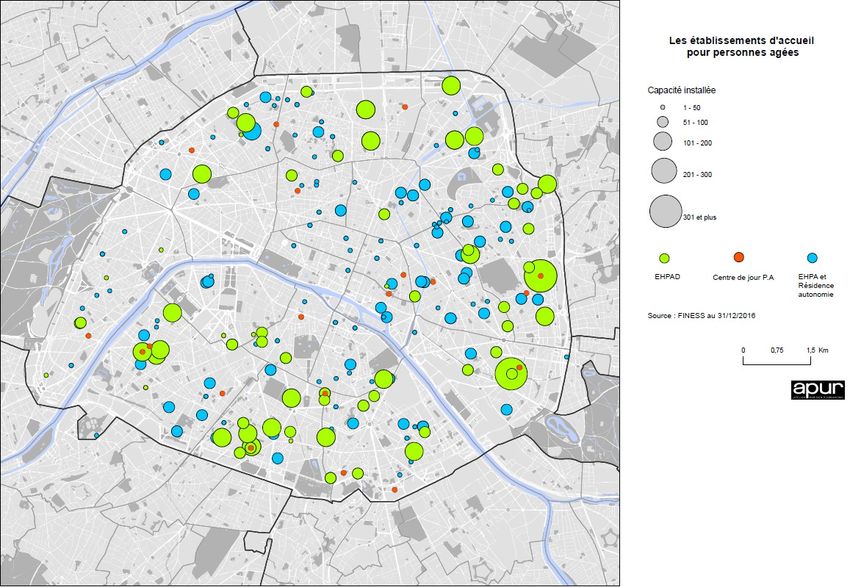850x587 pixels.
Task: Click the 0,75 scale bar label
Action: 779,350
